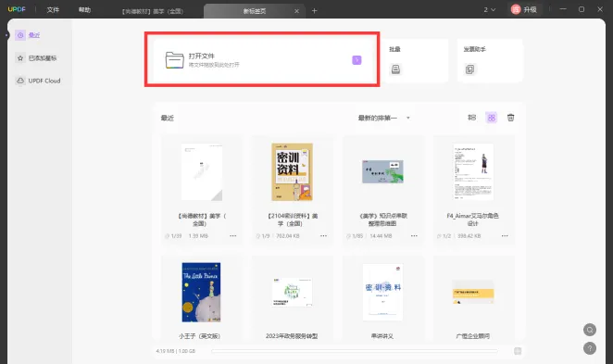Image resolution: width=613 pixels, height=364 pixels.
Task: Click the cloud storage usage progress bar
Action: pyautogui.click(x=355, y=351)
